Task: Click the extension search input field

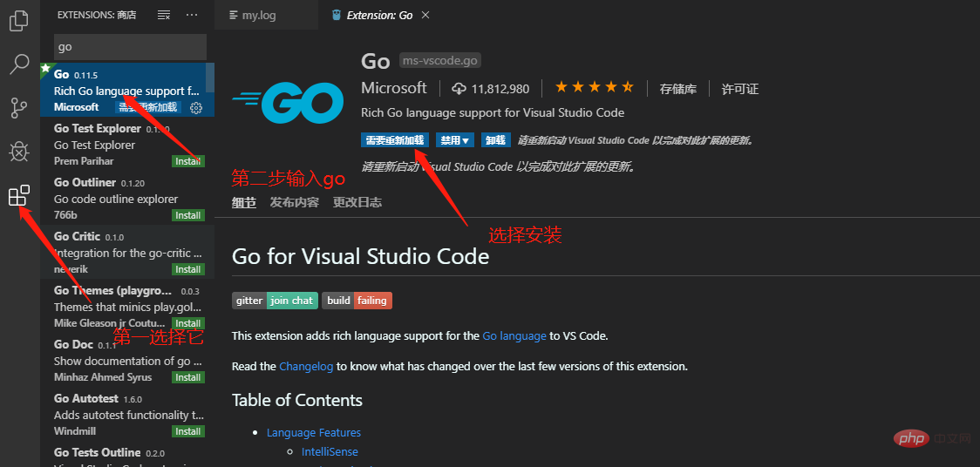Action: [x=130, y=47]
